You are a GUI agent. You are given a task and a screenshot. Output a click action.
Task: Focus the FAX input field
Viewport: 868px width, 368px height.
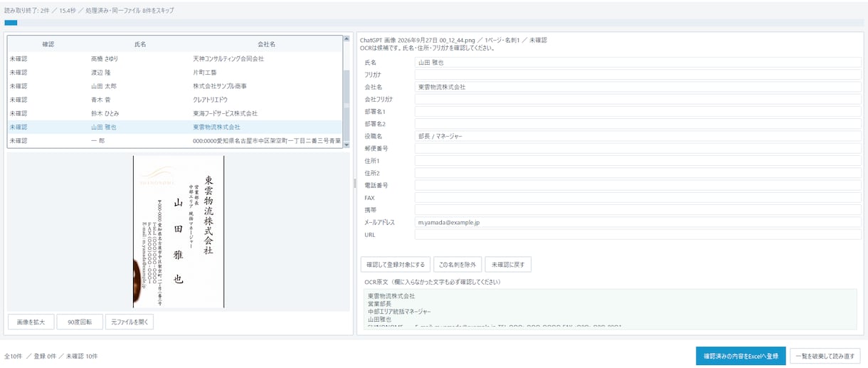coord(637,197)
